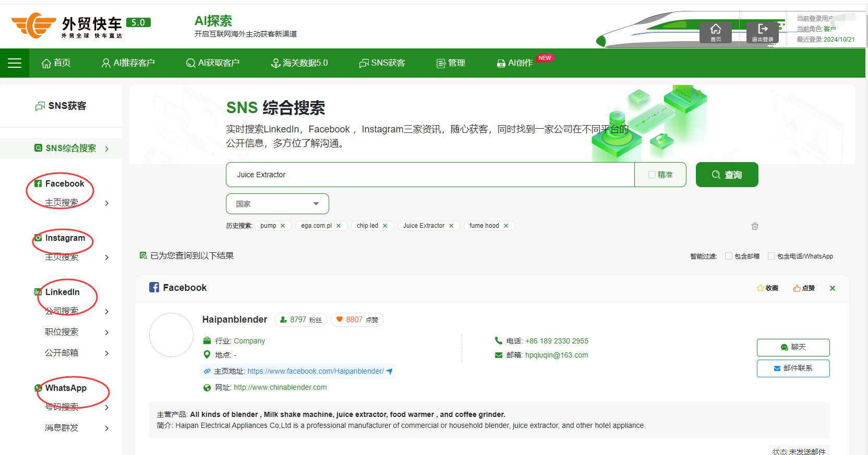Click the location pin icon beside 地点
868x455 pixels.
207,354
